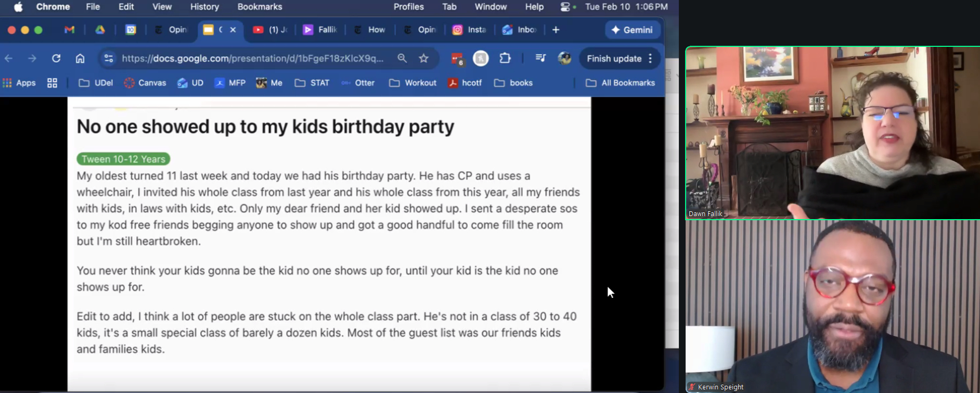Click the address bar URL field
The image size is (980, 393).
[x=252, y=58]
